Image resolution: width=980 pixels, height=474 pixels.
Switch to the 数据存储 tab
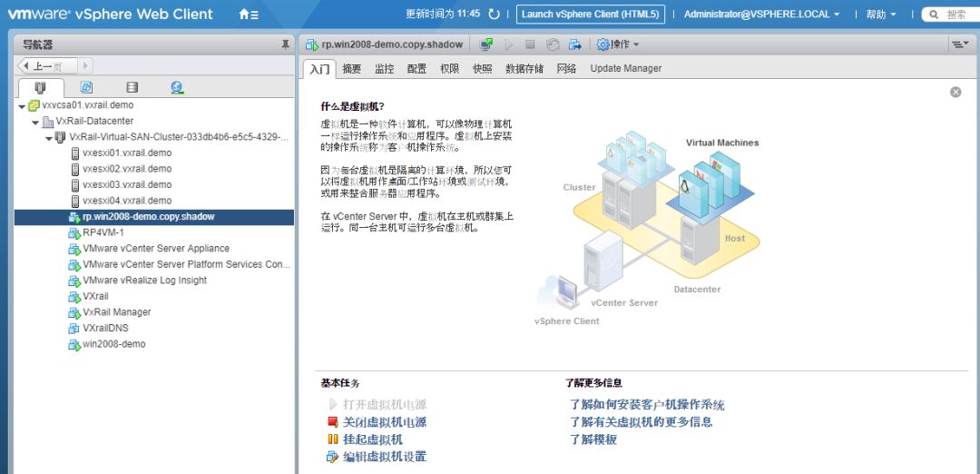pos(524,69)
